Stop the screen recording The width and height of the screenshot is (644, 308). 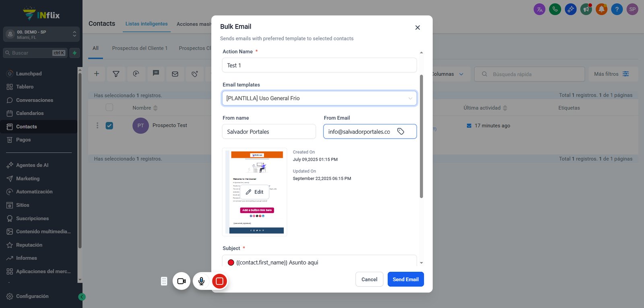coord(220,281)
